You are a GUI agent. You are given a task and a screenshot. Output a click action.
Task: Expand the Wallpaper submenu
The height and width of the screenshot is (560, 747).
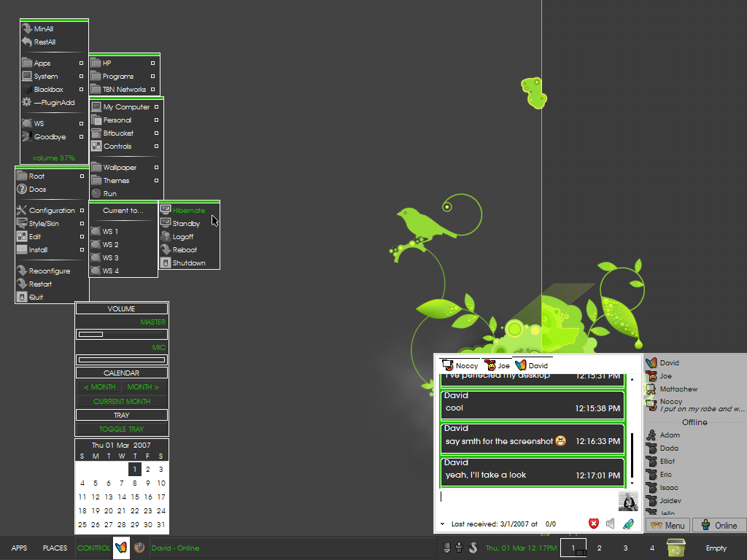click(156, 167)
